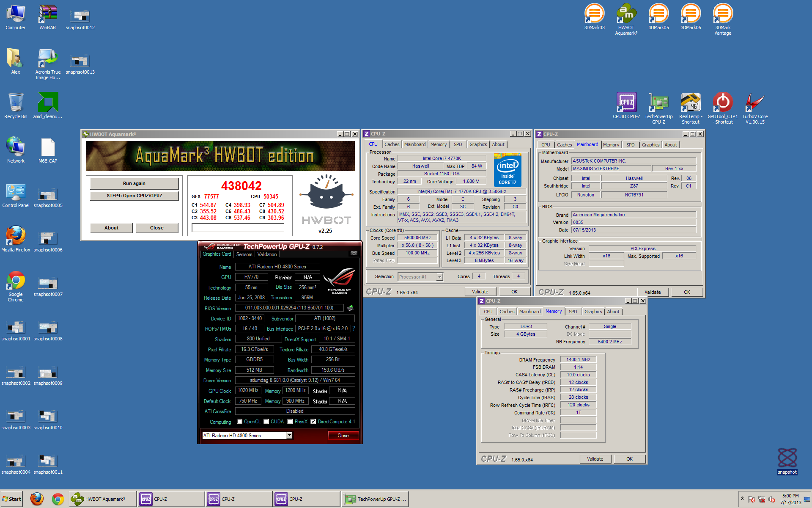Open the GPUTool_CTP1 shortcut icon
This screenshot has width=812, height=508.
[723, 108]
